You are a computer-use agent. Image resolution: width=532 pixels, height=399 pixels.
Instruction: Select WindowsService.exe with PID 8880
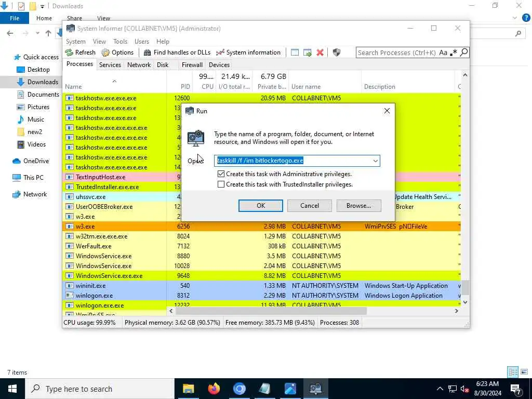pos(262,256)
